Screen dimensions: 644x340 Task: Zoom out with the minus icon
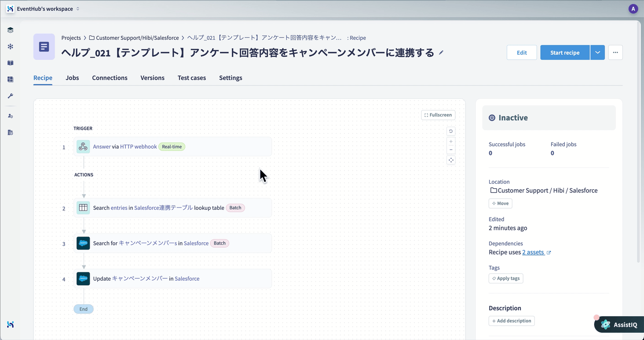point(451,150)
